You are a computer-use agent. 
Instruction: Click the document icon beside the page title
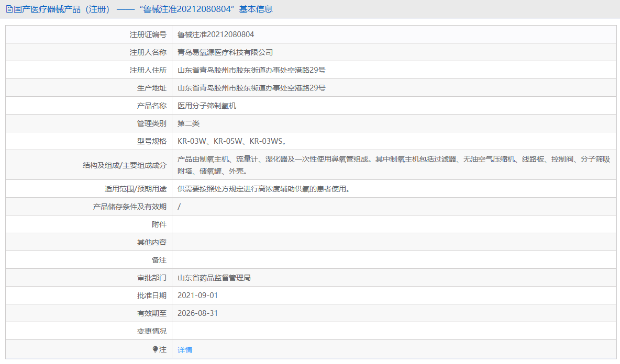pos(9,9)
